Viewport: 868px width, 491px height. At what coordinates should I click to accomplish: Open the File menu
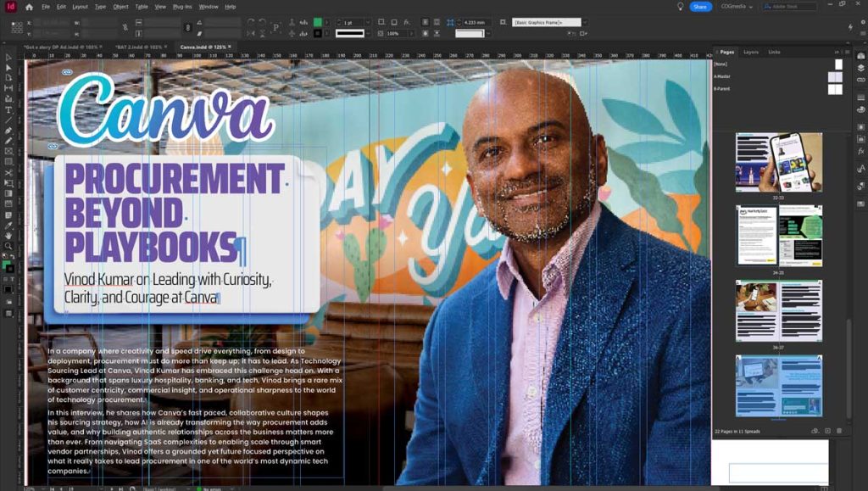(x=46, y=7)
